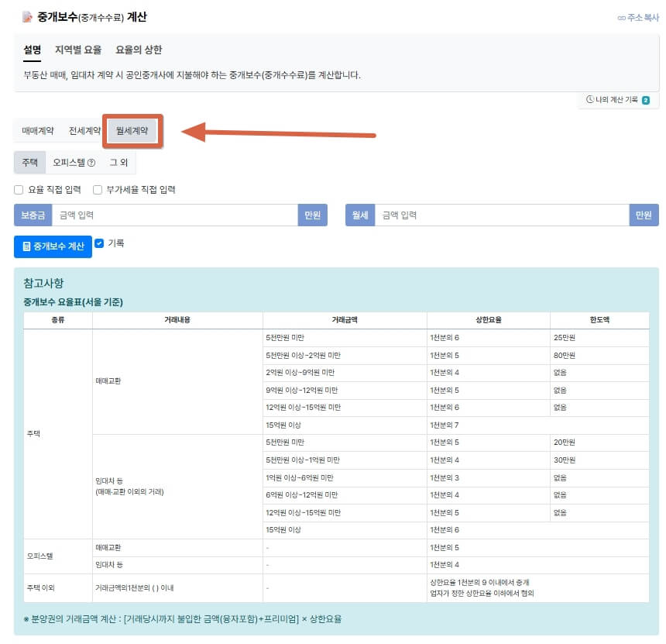Select the 매매계약 tab

(38, 130)
